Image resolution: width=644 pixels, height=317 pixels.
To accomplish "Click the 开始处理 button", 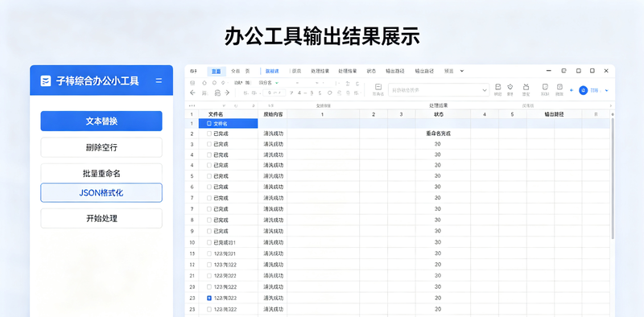I will 101,219.
